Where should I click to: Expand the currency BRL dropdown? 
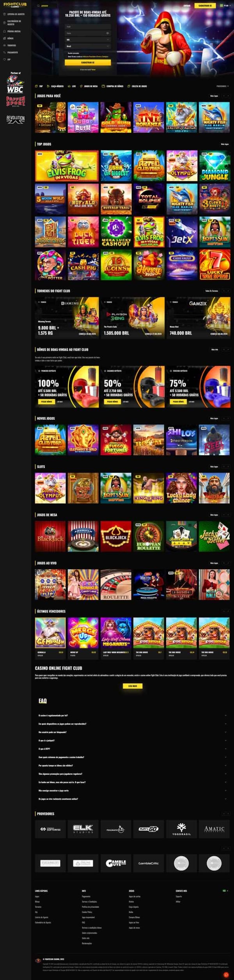tap(88, 39)
